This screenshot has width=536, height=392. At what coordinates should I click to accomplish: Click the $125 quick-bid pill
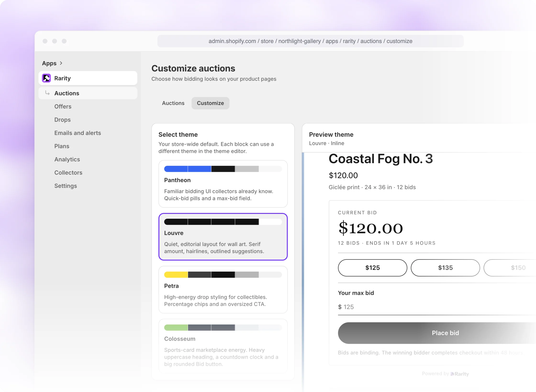coord(373,268)
